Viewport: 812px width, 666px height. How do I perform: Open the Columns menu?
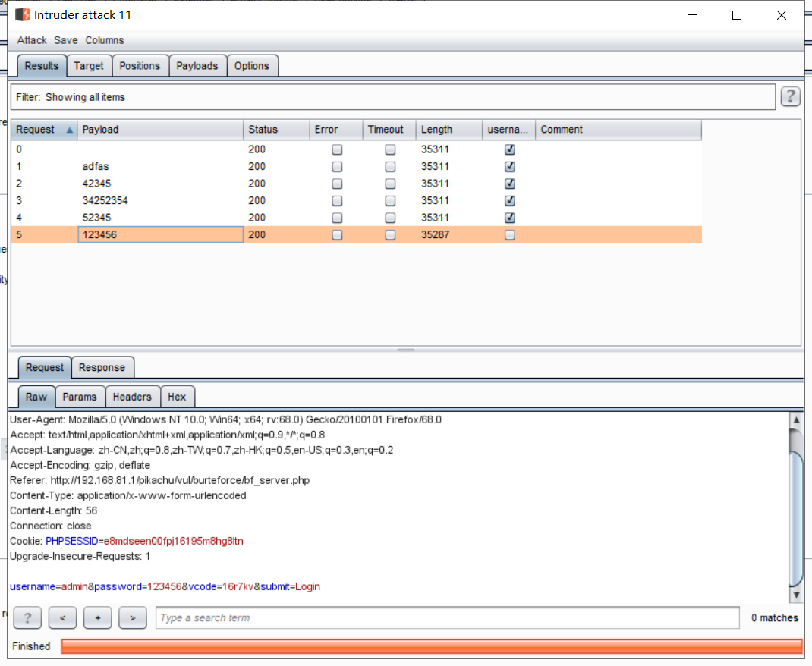[x=105, y=40]
